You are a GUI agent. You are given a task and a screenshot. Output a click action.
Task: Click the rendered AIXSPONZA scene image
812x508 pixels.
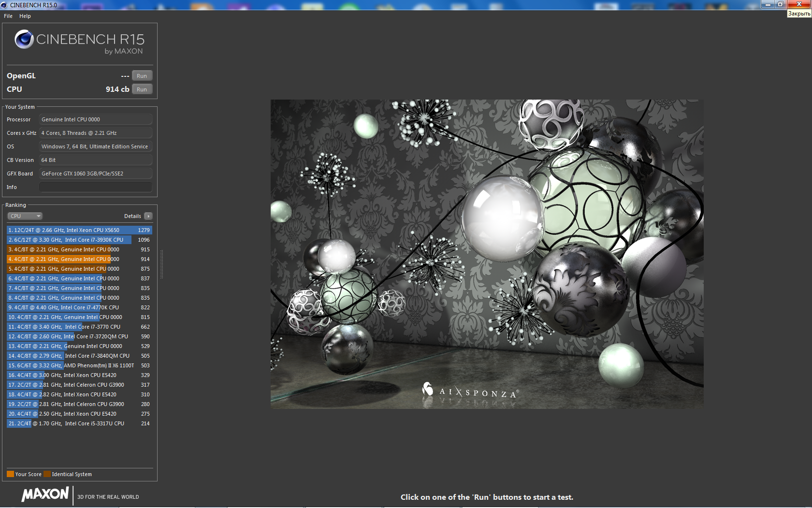pyautogui.click(x=487, y=254)
